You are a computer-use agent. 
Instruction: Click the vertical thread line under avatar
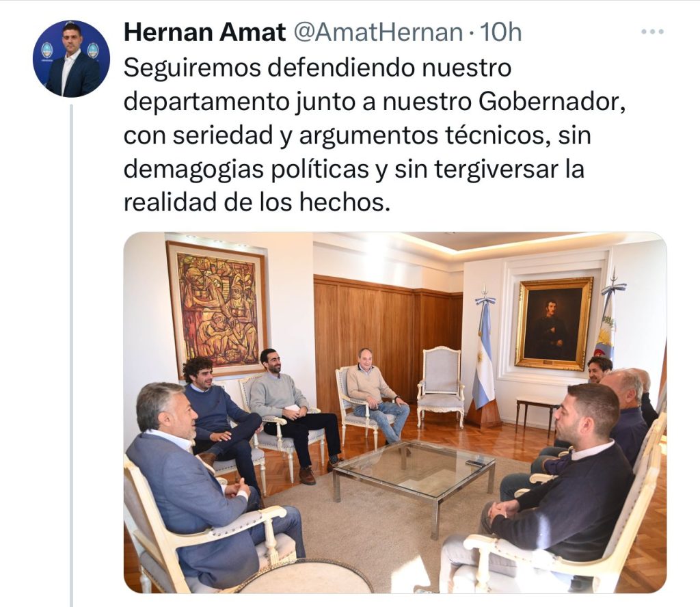point(71,355)
